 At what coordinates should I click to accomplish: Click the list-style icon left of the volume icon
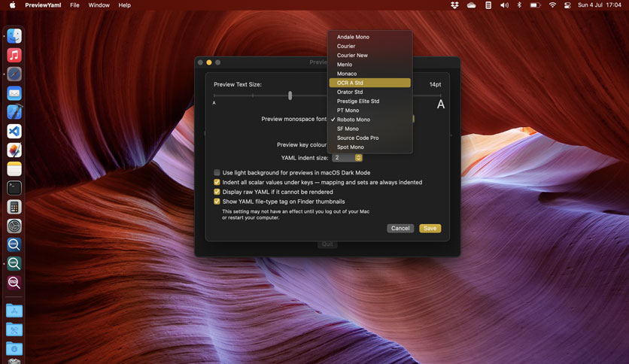tap(488, 5)
